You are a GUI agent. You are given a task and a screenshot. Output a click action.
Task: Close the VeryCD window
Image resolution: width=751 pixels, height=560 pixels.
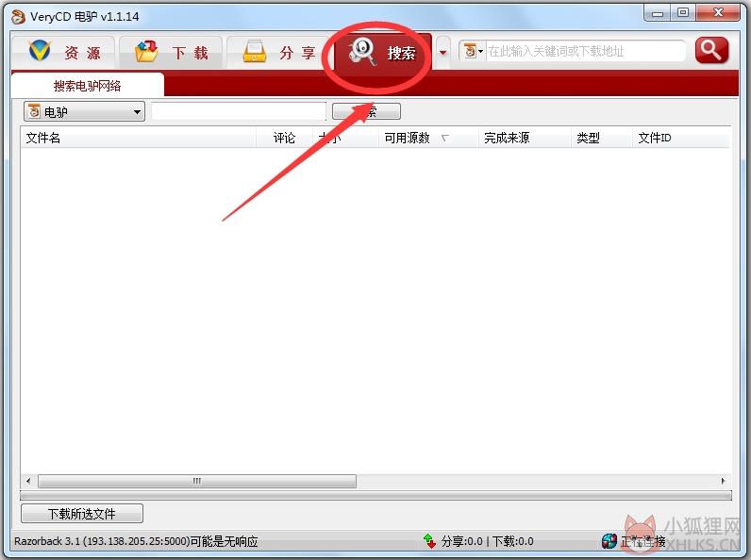coord(718,13)
